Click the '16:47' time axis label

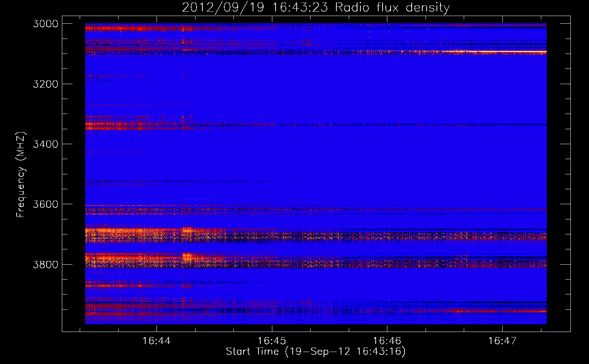pyautogui.click(x=502, y=341)
